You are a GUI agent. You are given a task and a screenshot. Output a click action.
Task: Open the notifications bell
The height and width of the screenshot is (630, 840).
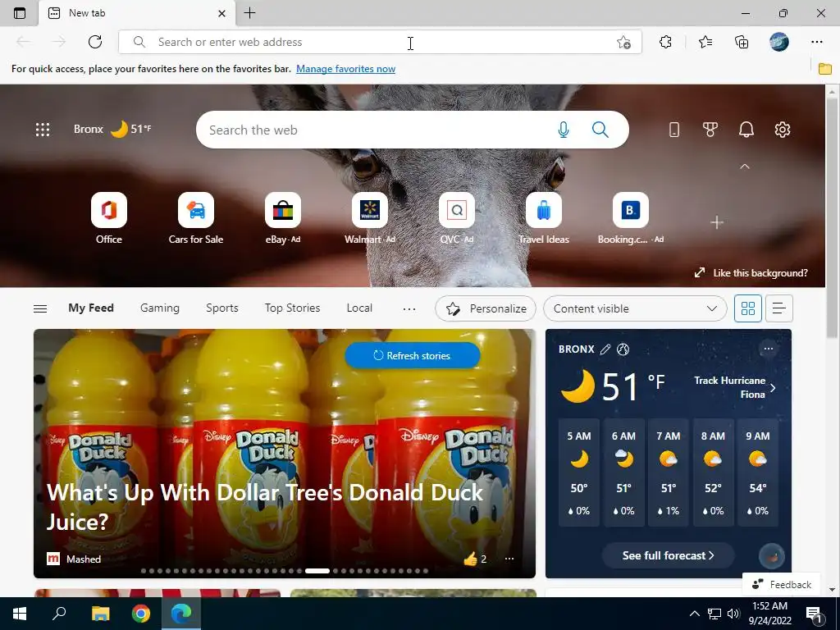pos(746,130)
